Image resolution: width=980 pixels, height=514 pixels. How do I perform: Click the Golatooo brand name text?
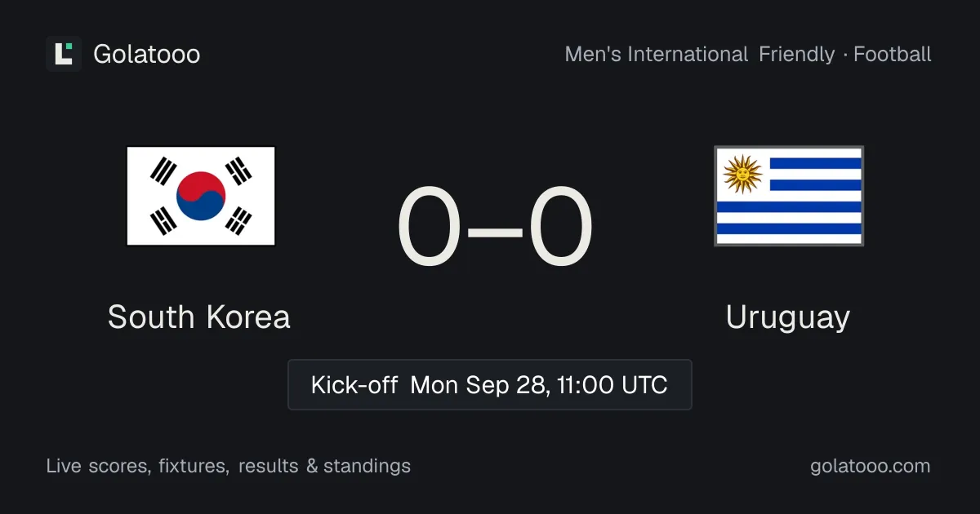(147, 55)
